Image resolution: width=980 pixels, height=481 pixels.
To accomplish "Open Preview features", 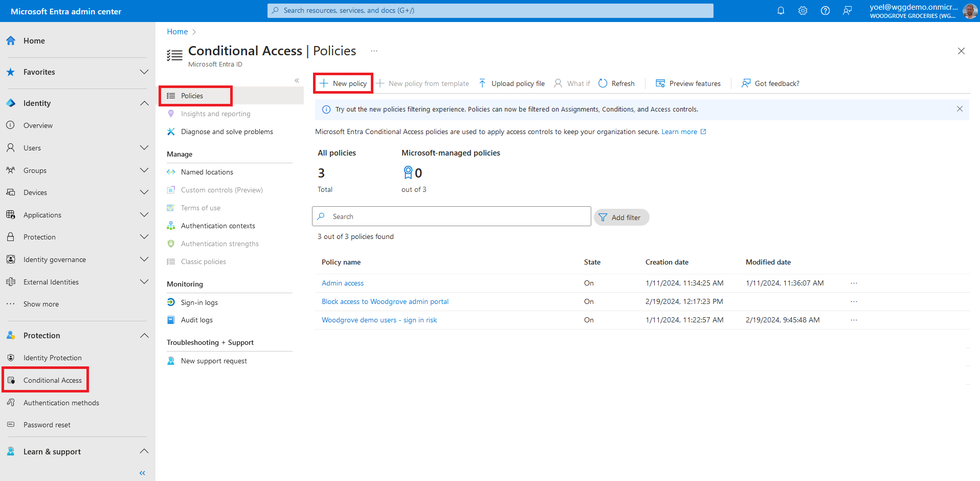I will (688, 83).
